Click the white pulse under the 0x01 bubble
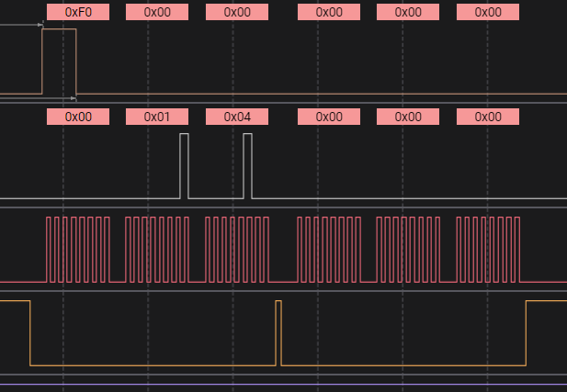The width and height of the screenshot is (567, 392). click(184, 166)
